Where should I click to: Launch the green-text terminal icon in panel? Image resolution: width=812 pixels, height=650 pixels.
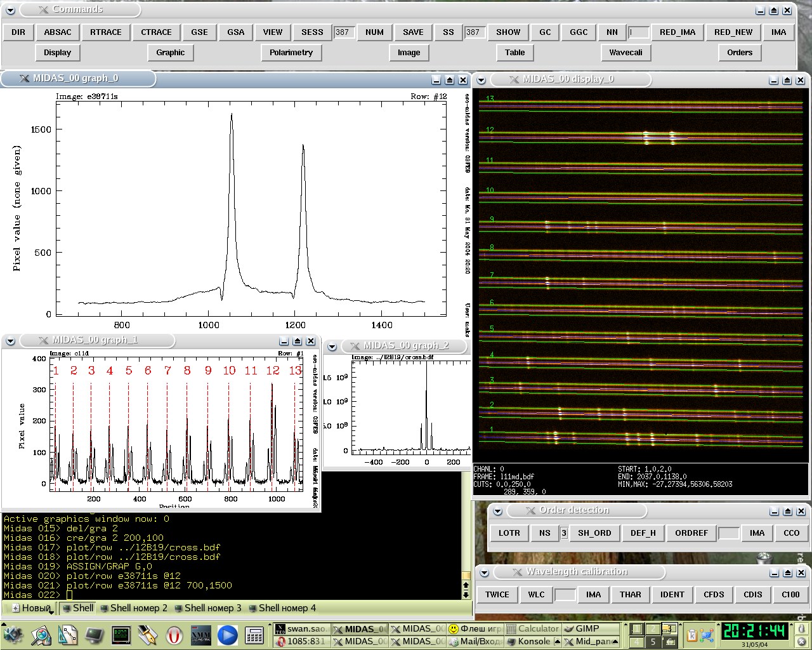click(x=121, y=635)
